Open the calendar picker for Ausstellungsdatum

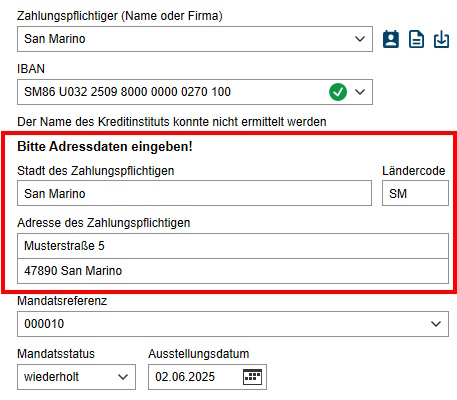(x=252, y=377)
